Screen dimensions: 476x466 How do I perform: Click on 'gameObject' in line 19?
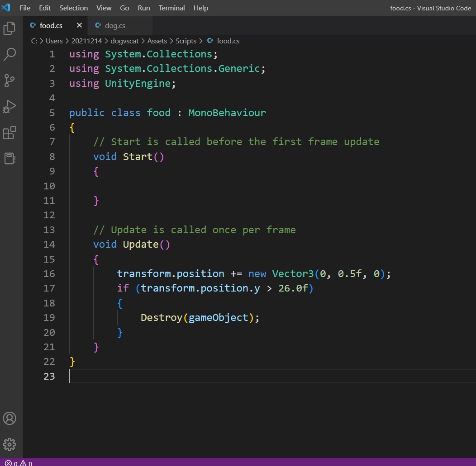[218, 318]
